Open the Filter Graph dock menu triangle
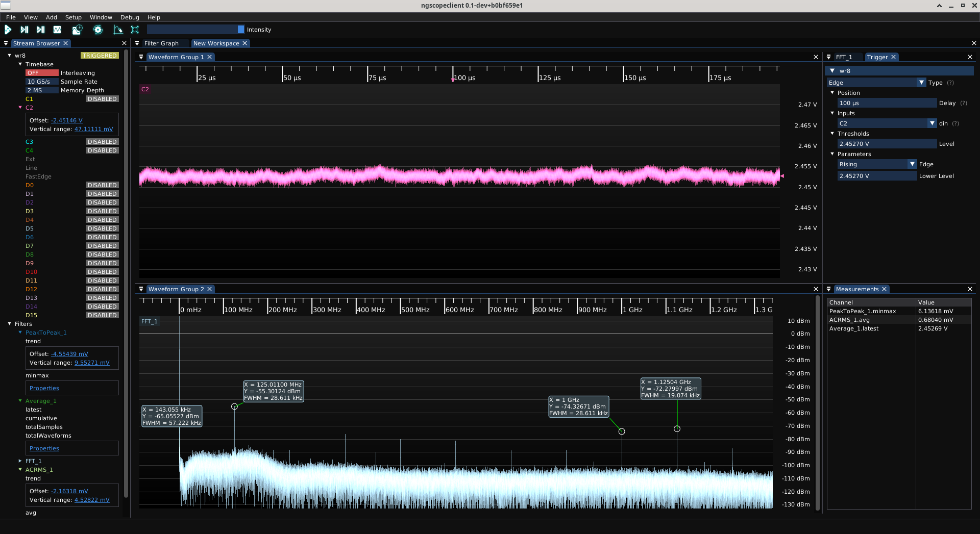 [137, 43]
